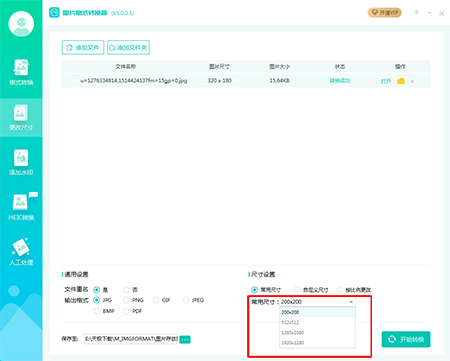This screenshot has width=450, height=361.
Task: Open the 添加水印 (add watermark) module
Action: pyautogui.click(x=21, y=162)
